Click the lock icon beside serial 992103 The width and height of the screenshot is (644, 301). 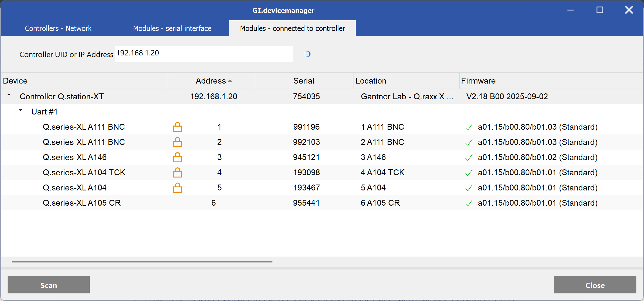(x=177, y=142)
